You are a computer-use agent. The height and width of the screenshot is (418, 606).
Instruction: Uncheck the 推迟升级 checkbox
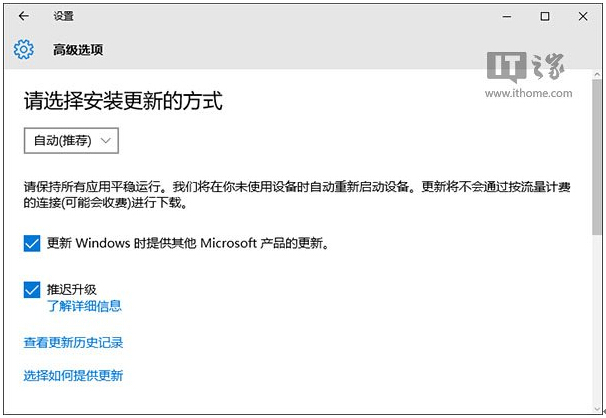click(x=32, y=290)
